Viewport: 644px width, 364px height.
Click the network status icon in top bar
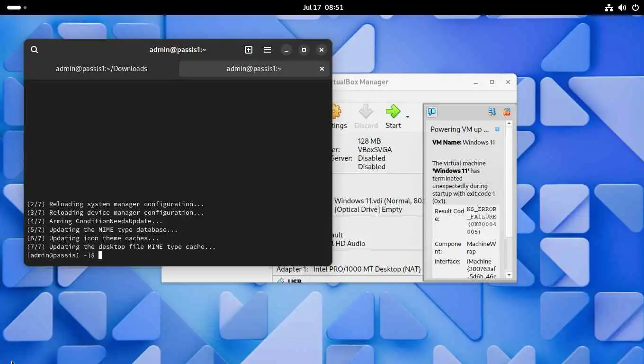(x=609, y=8)
